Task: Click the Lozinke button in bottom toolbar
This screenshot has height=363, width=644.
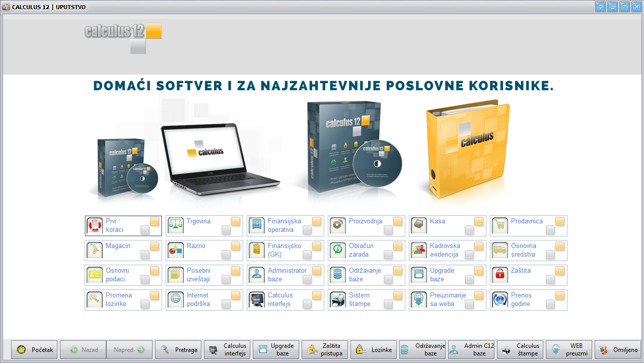Action: coord(374,350)
